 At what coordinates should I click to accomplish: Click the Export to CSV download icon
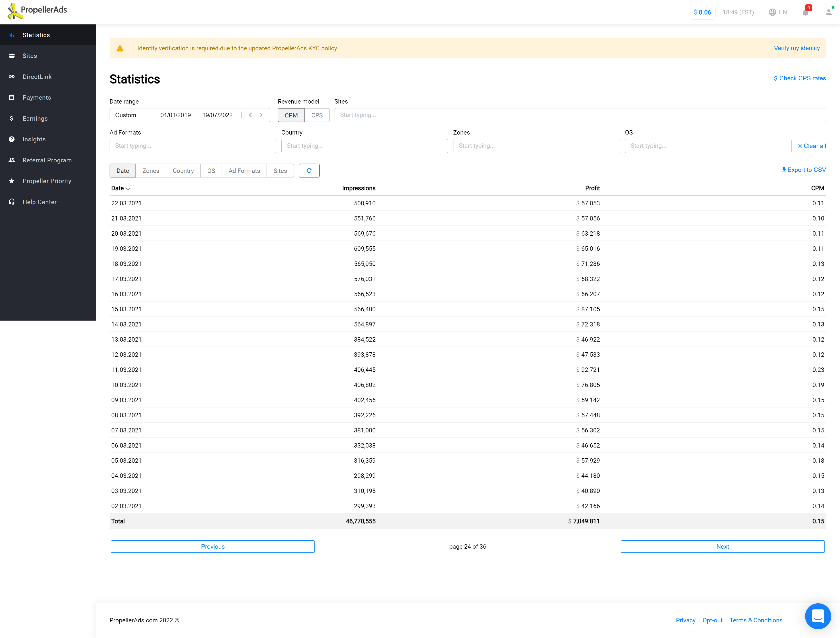[x=784, y=170]
